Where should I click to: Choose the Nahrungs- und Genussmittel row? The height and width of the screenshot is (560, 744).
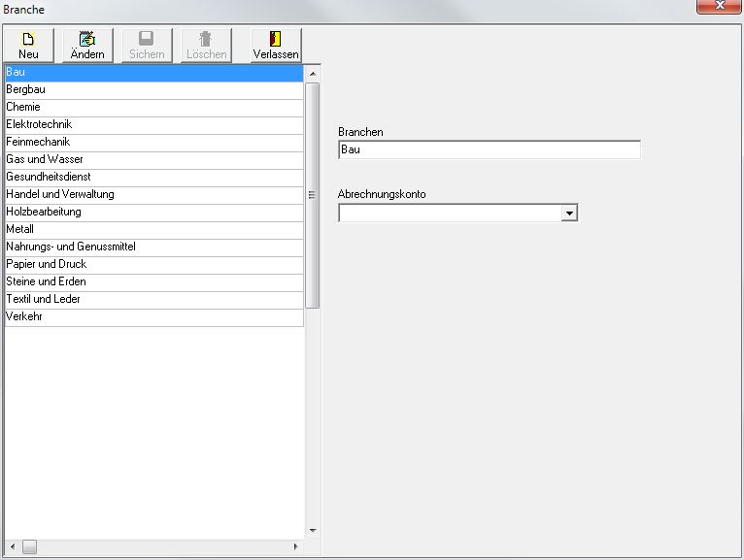click(153, 247)
